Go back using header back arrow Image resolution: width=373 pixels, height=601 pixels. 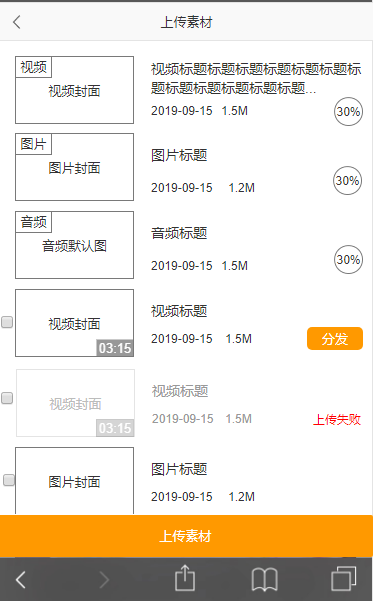(16, 22)
